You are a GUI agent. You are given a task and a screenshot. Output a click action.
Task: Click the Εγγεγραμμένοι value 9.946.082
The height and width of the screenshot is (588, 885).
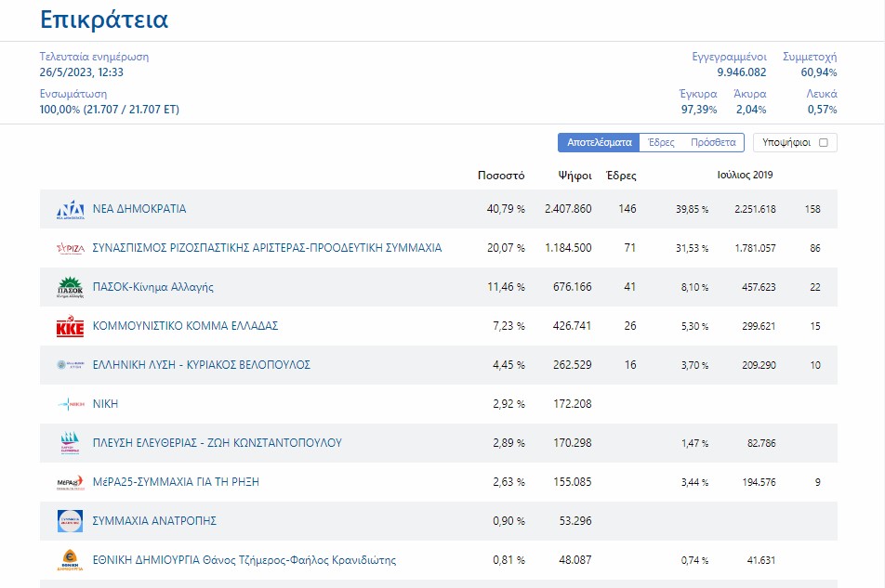coord(742,72)
